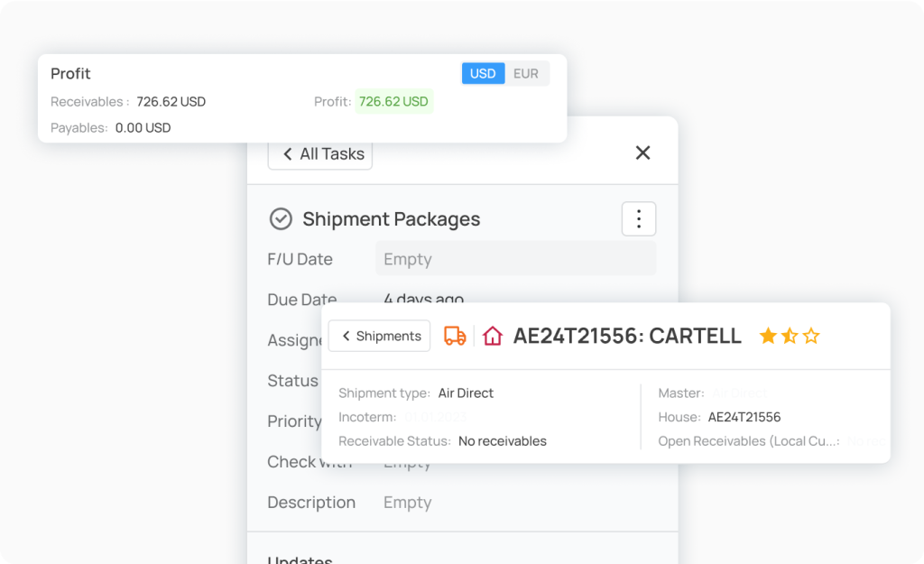This screenshot has height=564, width=924.
Task: Set the currency toggle to USD
Action: click(x=483, y=73)
